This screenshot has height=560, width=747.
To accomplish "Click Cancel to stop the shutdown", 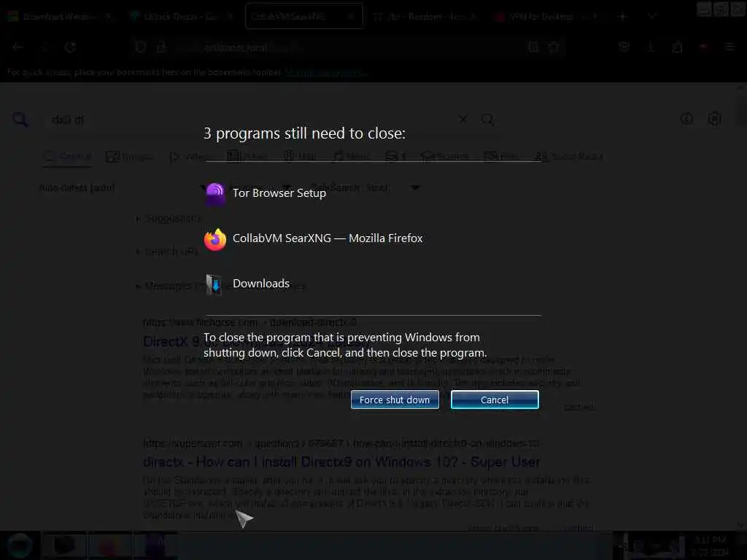I will 495,400.
